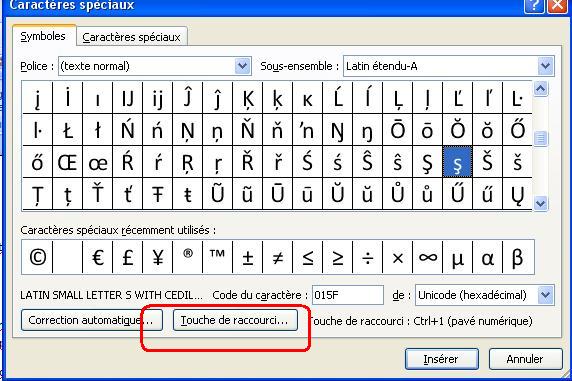Select the capital Ĵ with circumflex cell
Image resolution: width=572 pixels, height=381 pixels.
(188, 98)
